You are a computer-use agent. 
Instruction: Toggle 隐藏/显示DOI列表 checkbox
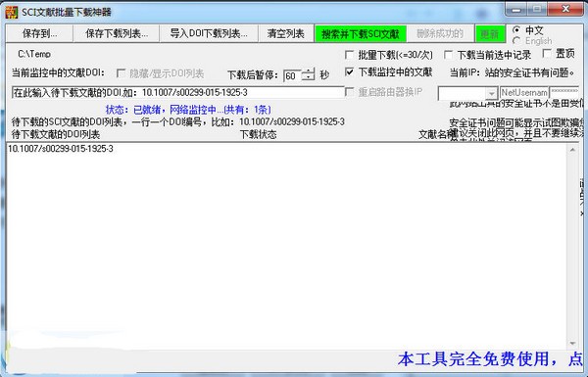[121, 73]
